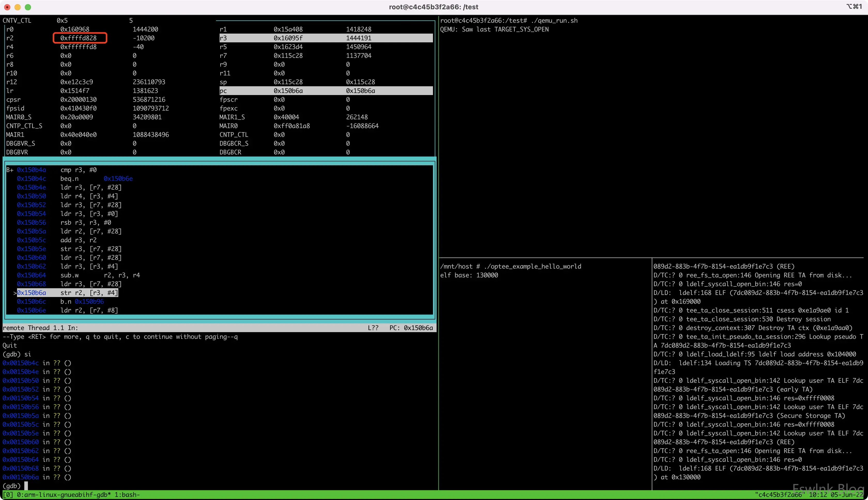
Task: Select tmux window 0:arm-linux-gnueabihf-gdb
Action: click(x=64, y=495)
